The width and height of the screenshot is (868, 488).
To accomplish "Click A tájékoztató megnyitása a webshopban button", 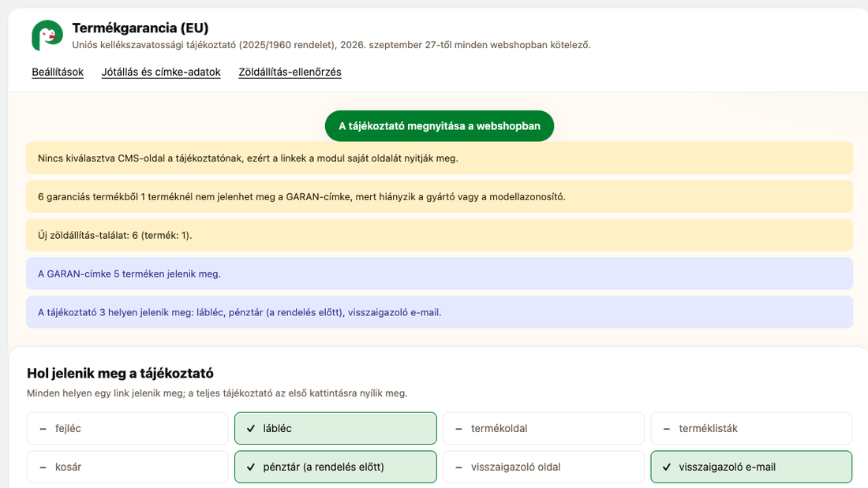I will pyautogui.click(x=440, y=126).
